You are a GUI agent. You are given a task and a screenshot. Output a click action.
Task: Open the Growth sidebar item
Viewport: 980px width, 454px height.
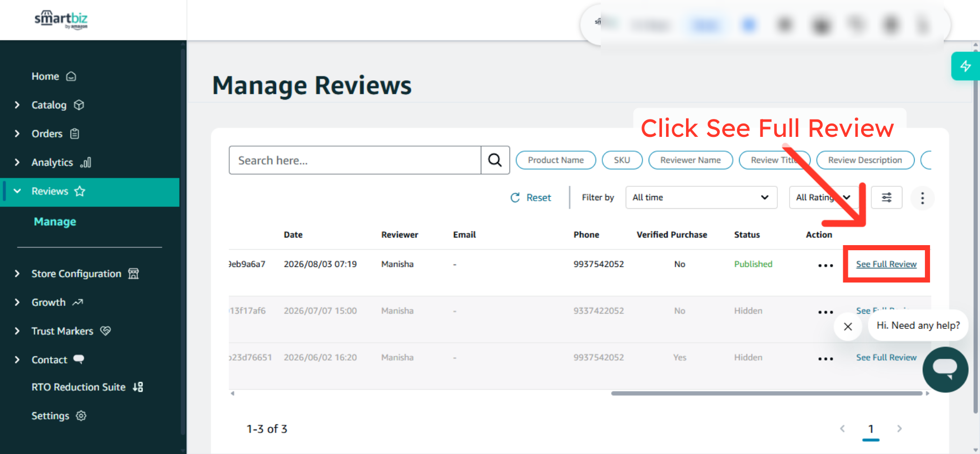(x=57, y=302)
